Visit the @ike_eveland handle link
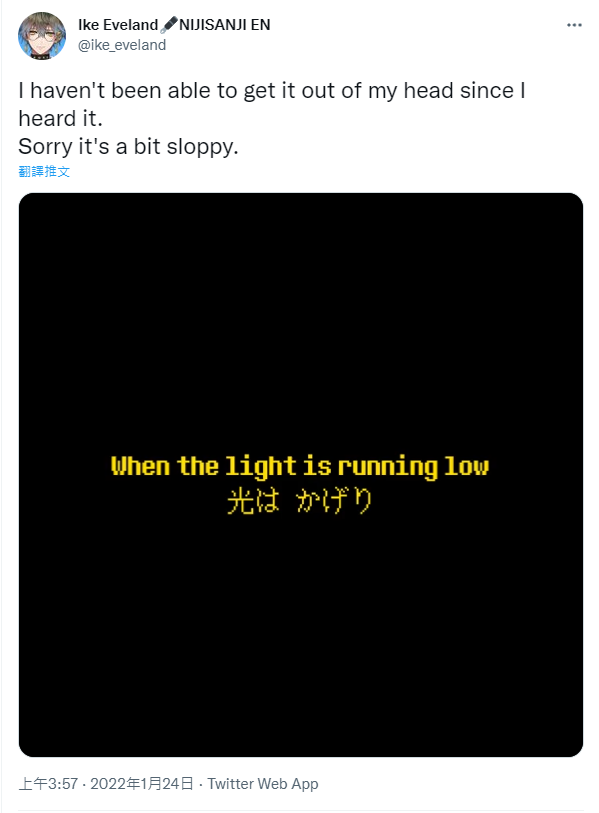Screen dimensions: 599x813 (x=122, y=45)
